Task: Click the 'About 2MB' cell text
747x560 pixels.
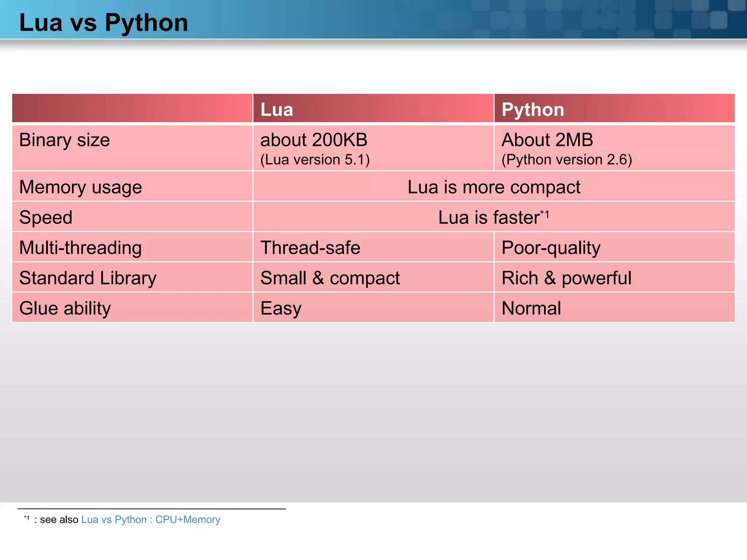Action: (547, 140)
